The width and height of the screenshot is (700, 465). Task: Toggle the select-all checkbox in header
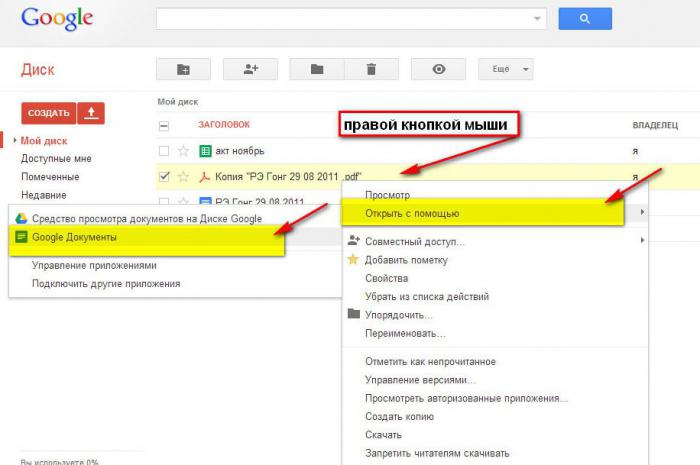tap(164, 126)
